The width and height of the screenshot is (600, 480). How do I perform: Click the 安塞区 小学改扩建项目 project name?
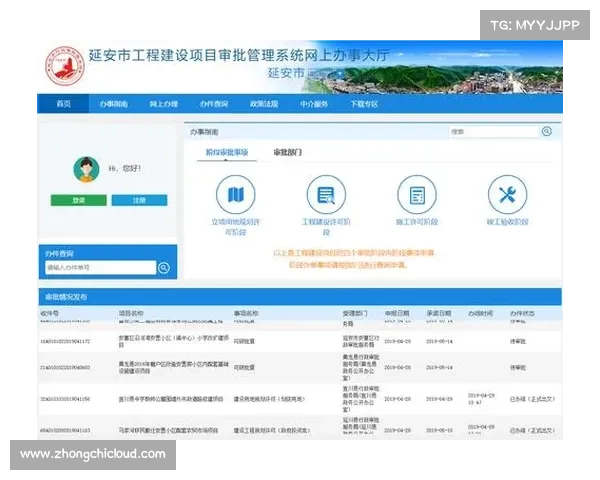coord(174,341)
